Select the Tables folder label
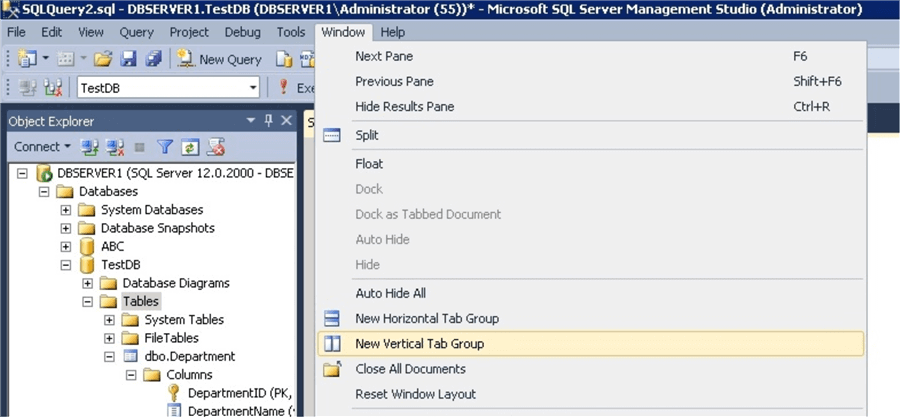 (x=141, y=302)
